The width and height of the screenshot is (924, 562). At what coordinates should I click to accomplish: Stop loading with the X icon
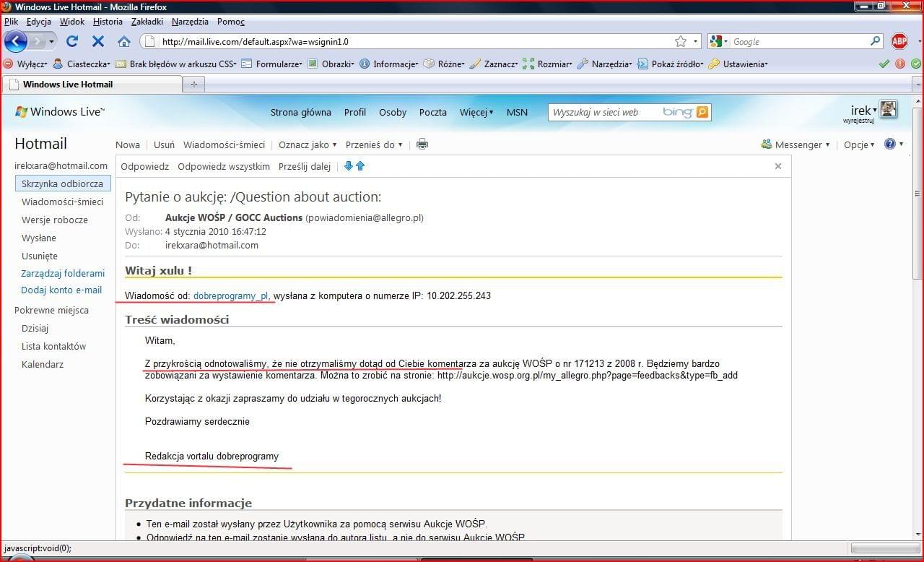pos(98,42)
